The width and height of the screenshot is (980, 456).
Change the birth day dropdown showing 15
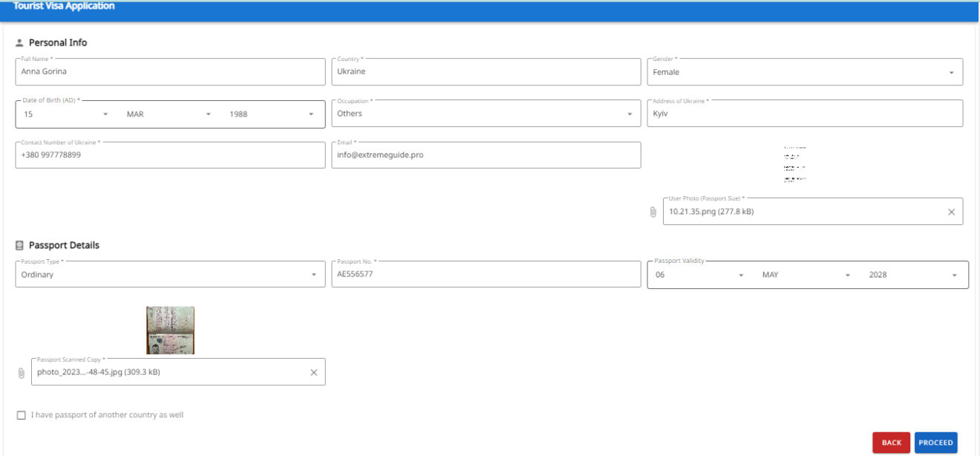coord(66,114)
